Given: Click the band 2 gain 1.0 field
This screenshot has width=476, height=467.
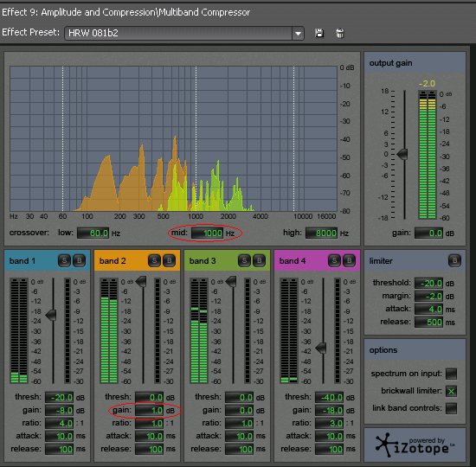Looking at the screenshot, I should point(150,410).
